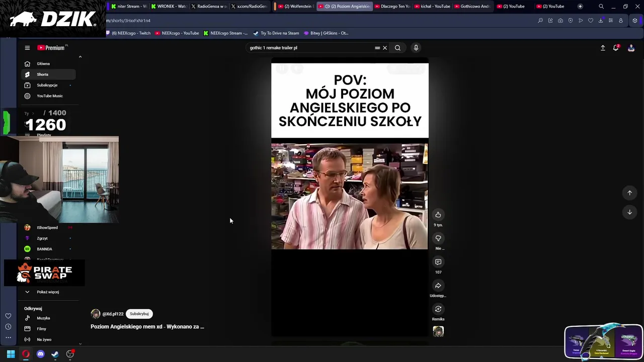Take a snapshot with the camera toolbar icon
This screenshot has width=644, height=362.
tap(560, 21)
